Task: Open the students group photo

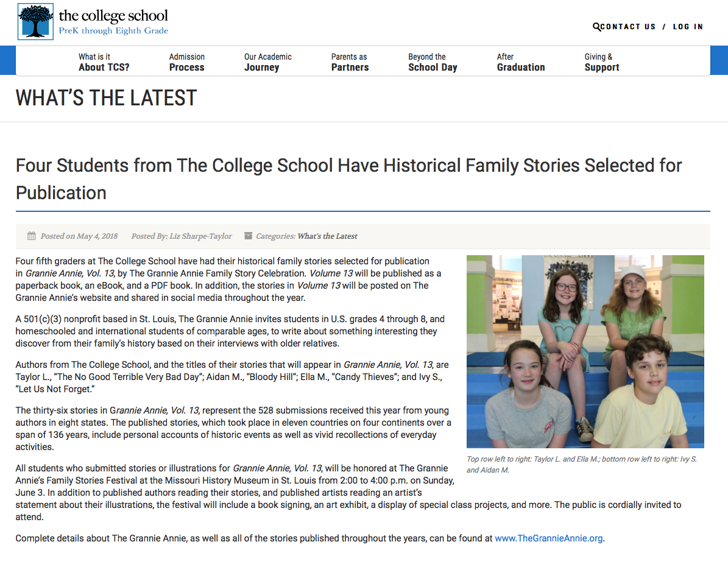Action: pyautogui.click(x=585, y=351)
